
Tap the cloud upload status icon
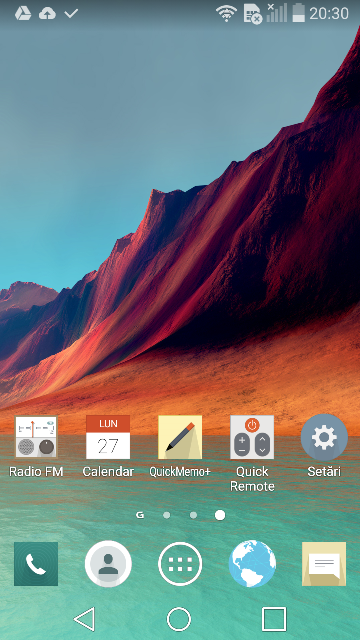[x=47, y=14]
